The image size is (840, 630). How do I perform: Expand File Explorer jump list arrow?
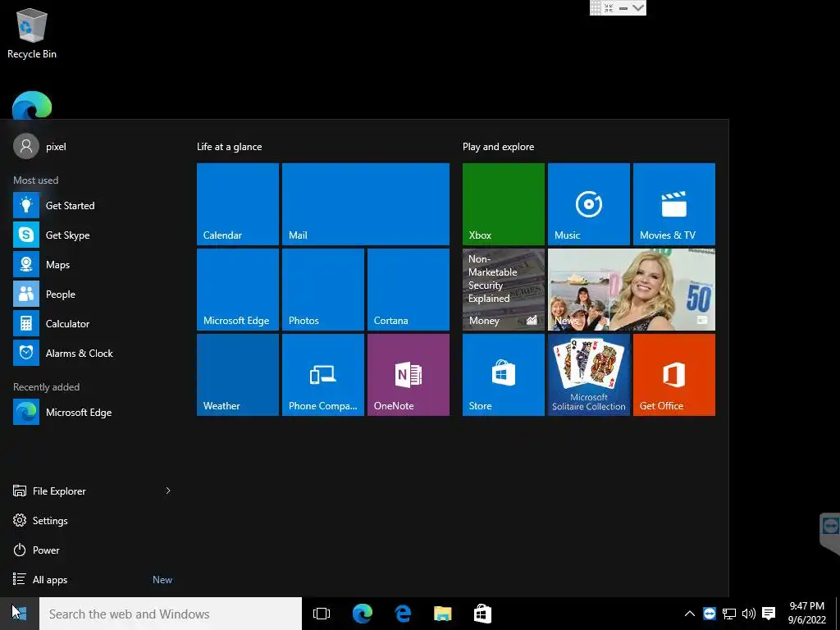167,491
